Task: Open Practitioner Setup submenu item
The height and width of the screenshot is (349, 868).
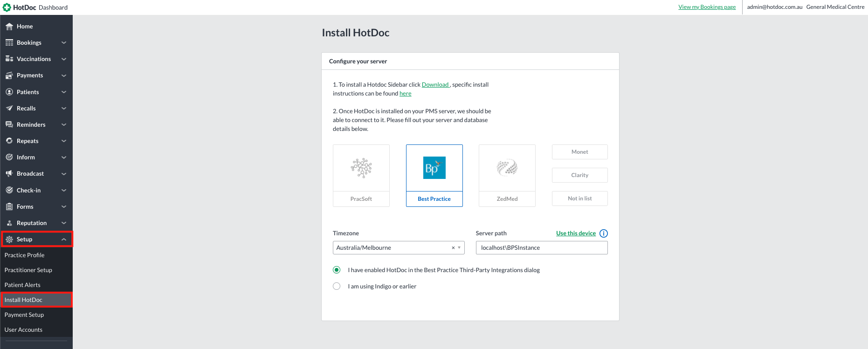Action: tap(36, 270)
